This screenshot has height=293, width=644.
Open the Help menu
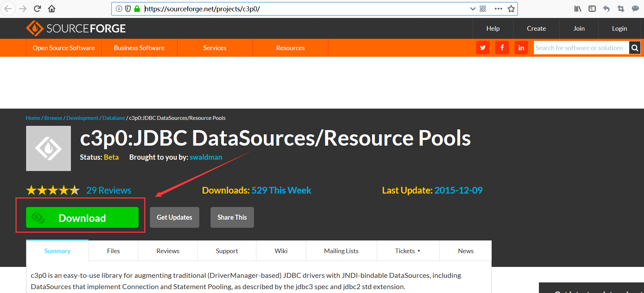point(493,29)
